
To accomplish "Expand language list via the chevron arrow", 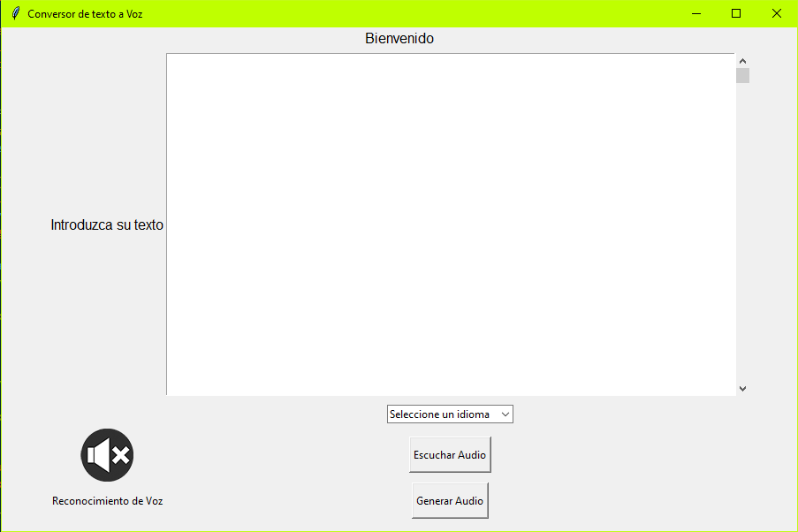I will [x=505, y=414].
